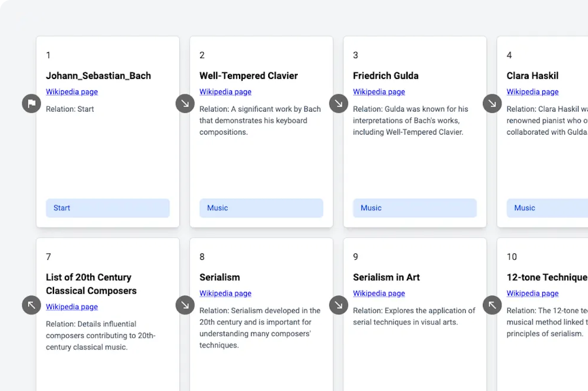This screenshot has width=588, height=391.
Task: Open Wikipedia page link for Serialism
Action: click(x=225, y=294)
